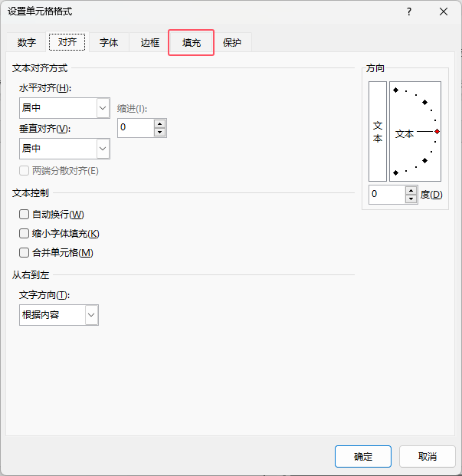This screenshot has width=462, height=476.
Task: Click the 取消 button
Action: (428, 457)
